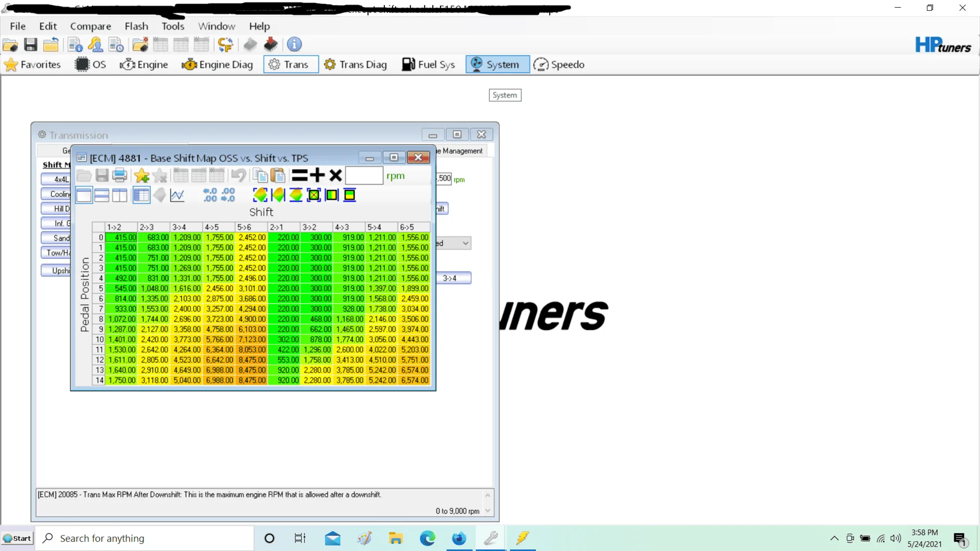Select the 1>2 column header
This screenshot has width=980, height=551.
pyautogui.click(x=121, y=227)
